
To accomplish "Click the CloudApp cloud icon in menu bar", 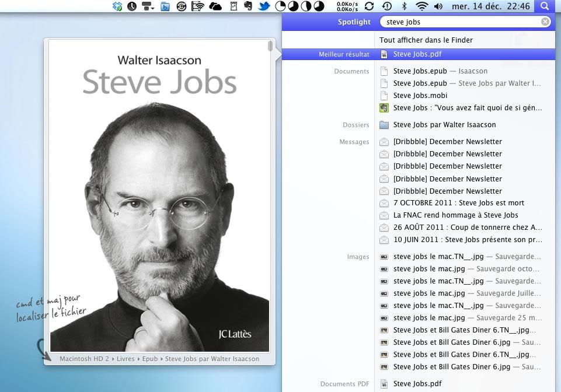I will click(x=215, y=7).
